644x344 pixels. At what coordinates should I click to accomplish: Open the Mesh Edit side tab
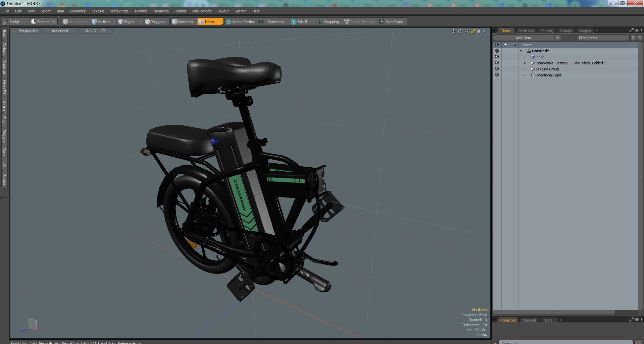coord(4,88)
